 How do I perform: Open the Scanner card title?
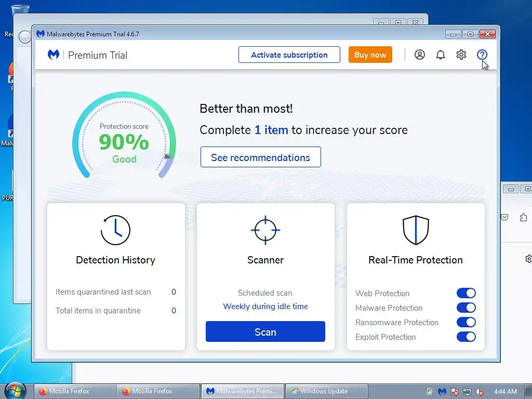click(x=265, y=260)
